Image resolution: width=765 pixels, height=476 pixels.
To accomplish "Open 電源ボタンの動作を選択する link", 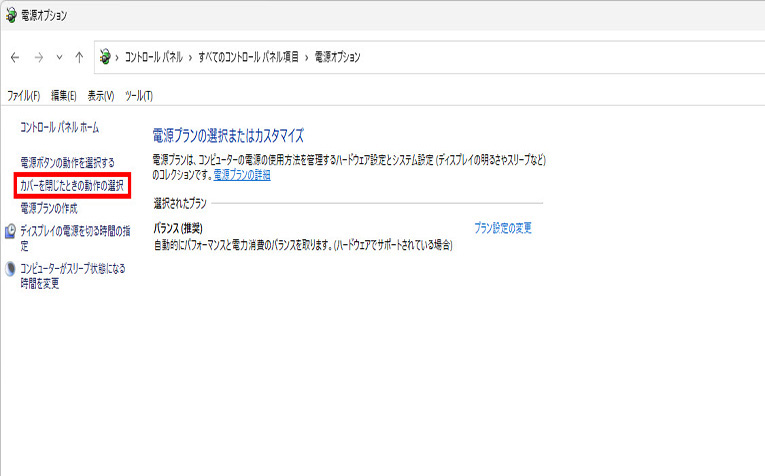I will coord(67,162).
